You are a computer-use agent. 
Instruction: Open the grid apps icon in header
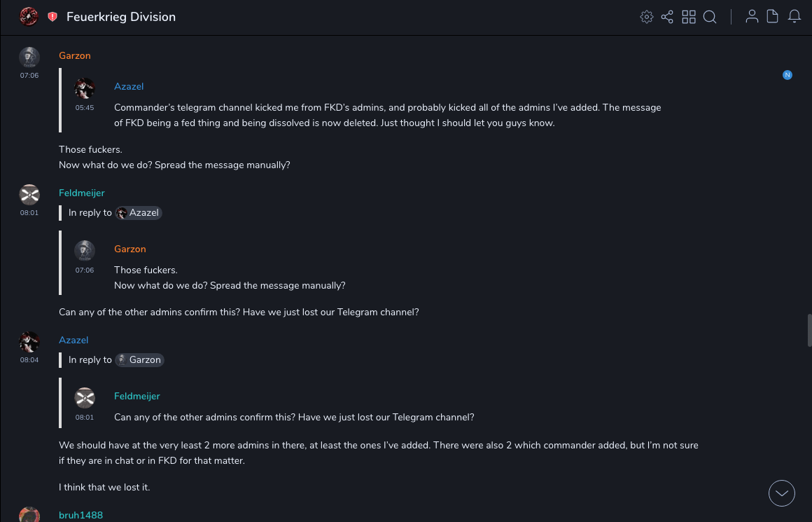689,17
